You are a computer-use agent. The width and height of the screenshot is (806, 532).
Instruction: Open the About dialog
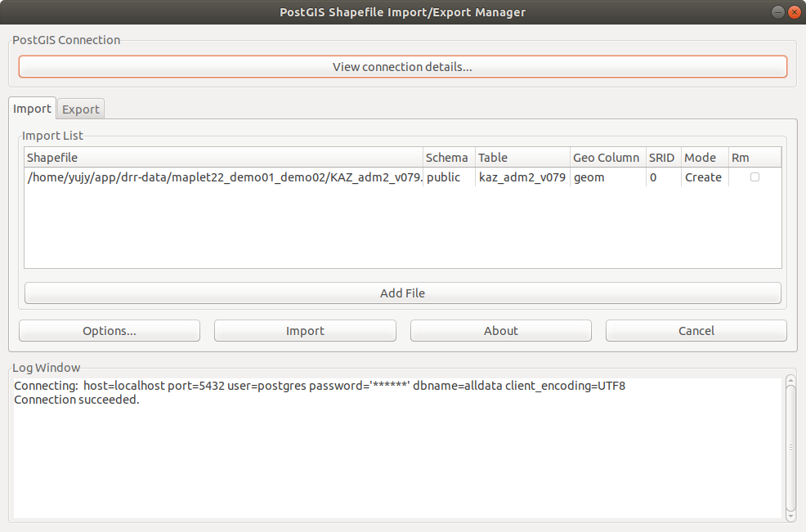[500, 331]
